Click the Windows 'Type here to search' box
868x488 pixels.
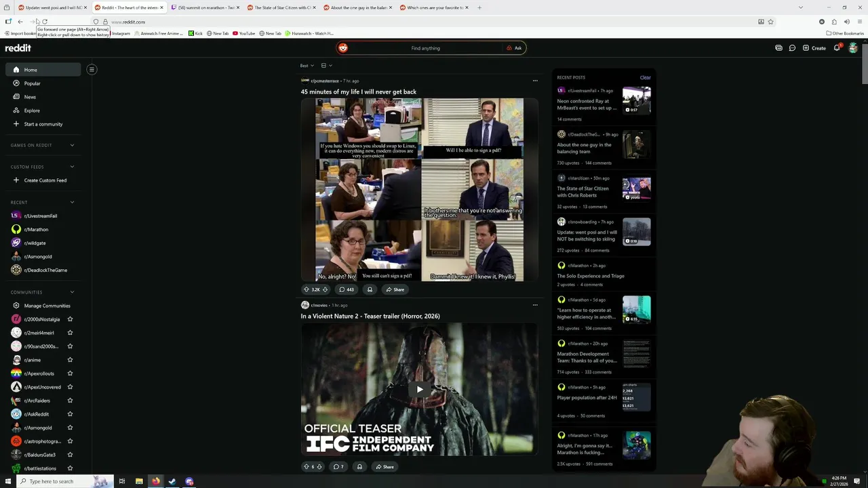click(x=64, y=481)
